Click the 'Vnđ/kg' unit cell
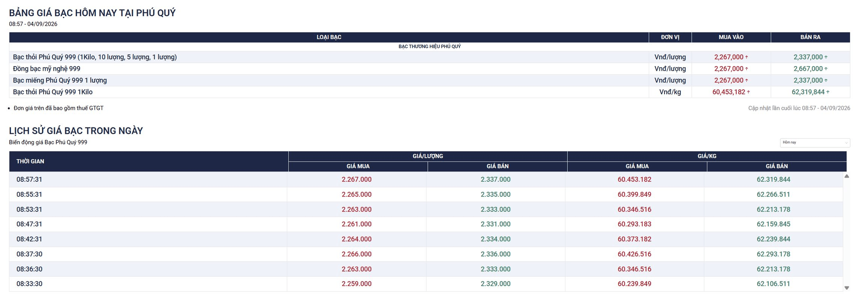The image size is (868, 303). 670,92
